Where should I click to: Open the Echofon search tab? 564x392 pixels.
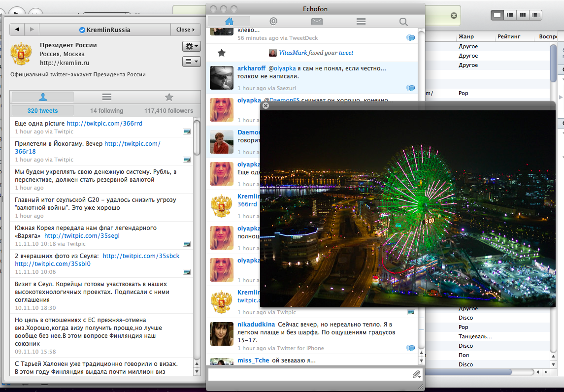pos(403,22)
